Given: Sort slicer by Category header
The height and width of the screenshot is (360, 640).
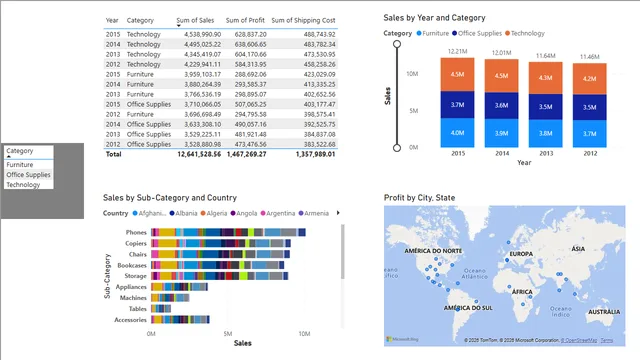Looking at the screenshot, I should [20, 151].
